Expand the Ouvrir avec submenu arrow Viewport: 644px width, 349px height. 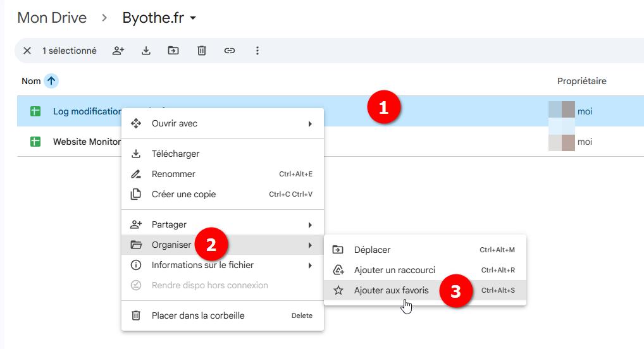click(x=310, y=123)
